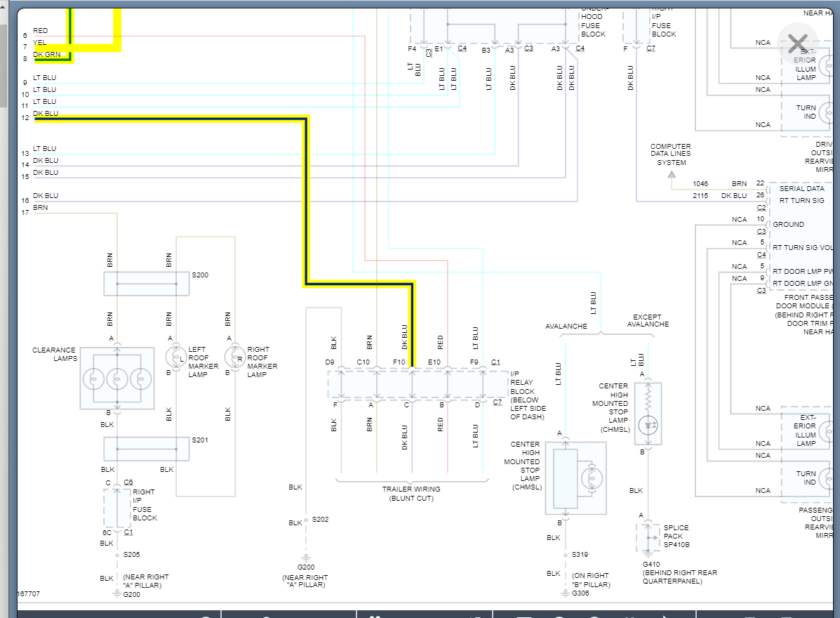Click the Clearance Lamps bulb symbol

pyautogui.click(x=117, y=379)
